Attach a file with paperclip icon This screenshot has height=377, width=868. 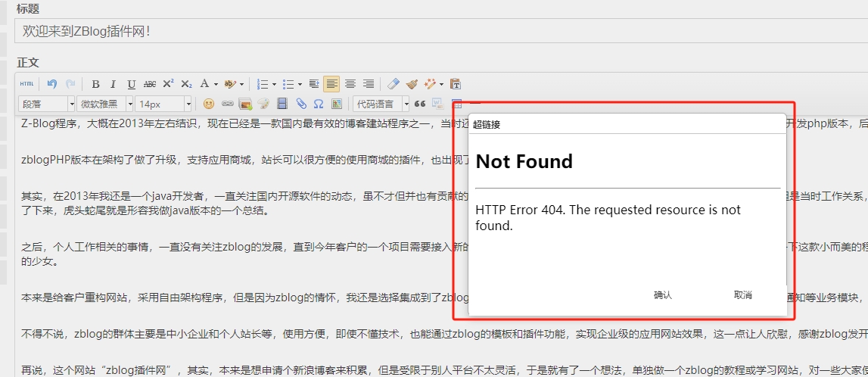[300, 104]
